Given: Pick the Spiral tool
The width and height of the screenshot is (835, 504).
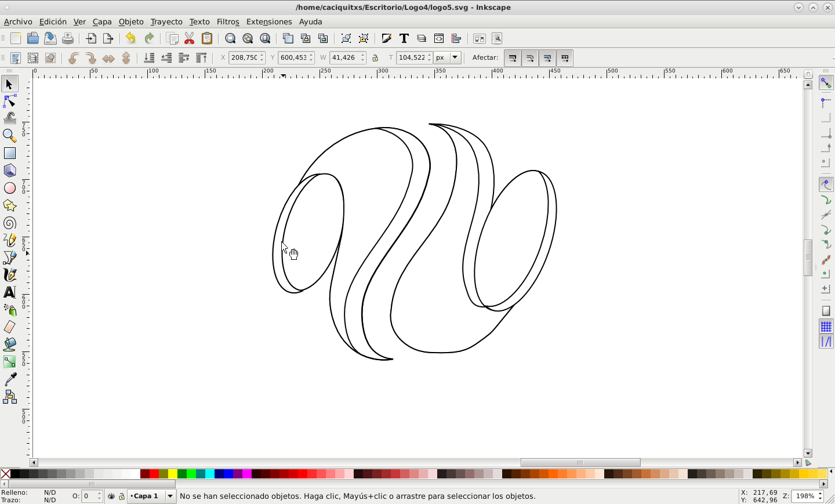Looking at the screenshot, I should [x=10, y=223].
